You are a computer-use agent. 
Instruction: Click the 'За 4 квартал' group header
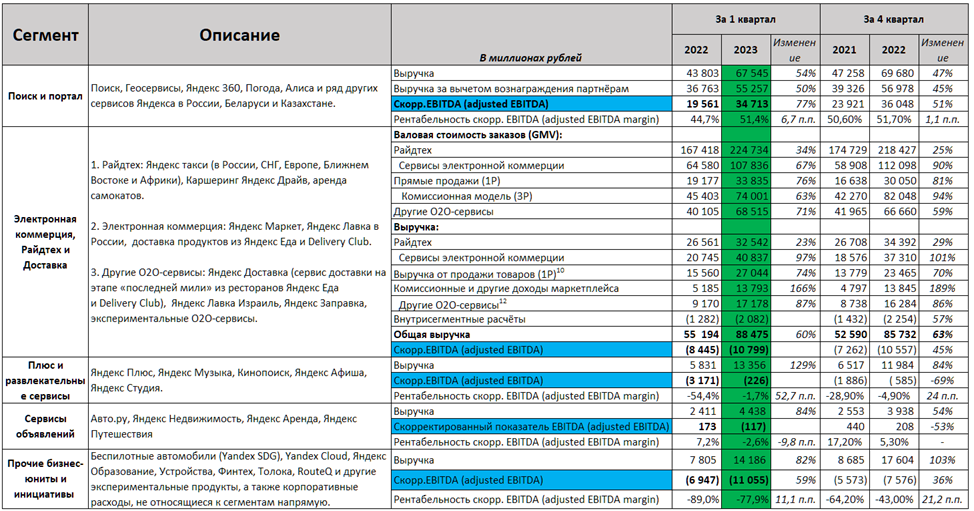893,19
